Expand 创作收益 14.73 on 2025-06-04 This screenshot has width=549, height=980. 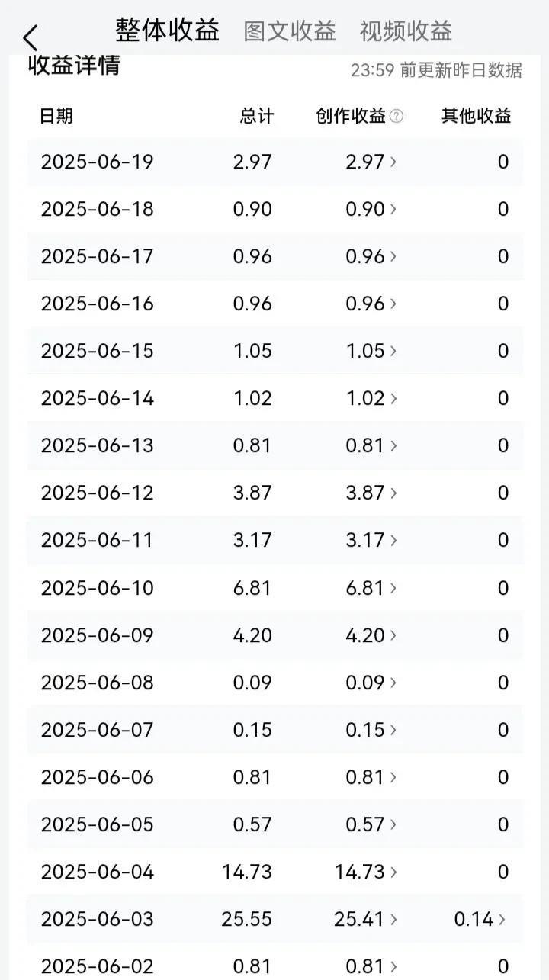pos(366,872)
